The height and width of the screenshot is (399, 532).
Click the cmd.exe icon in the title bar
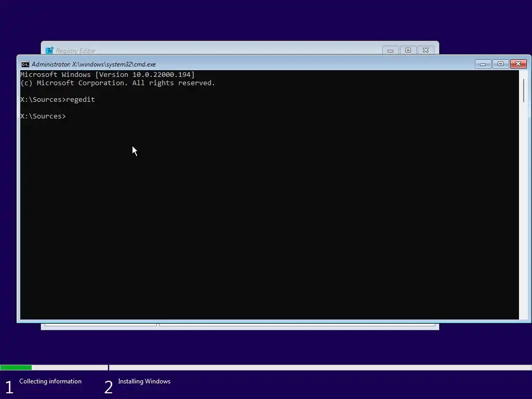point(25,64)
